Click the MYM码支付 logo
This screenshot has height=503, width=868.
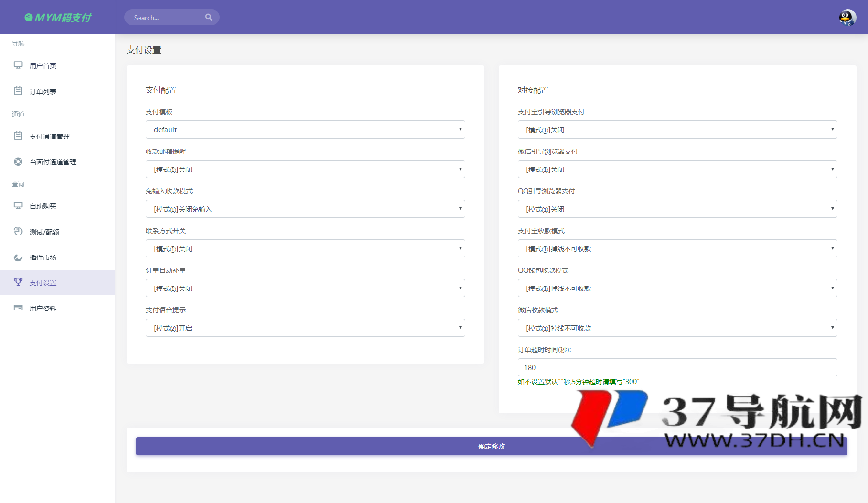(58, 18)
